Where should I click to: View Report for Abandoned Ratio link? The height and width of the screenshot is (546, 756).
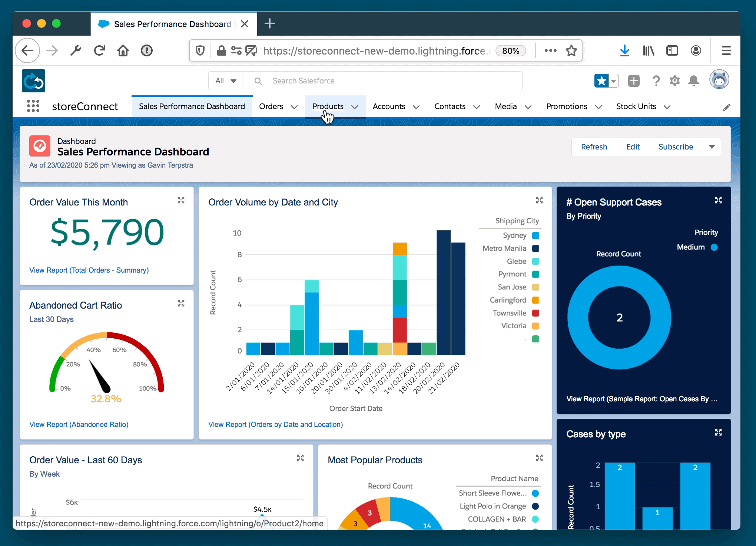[x=79, y=424]
